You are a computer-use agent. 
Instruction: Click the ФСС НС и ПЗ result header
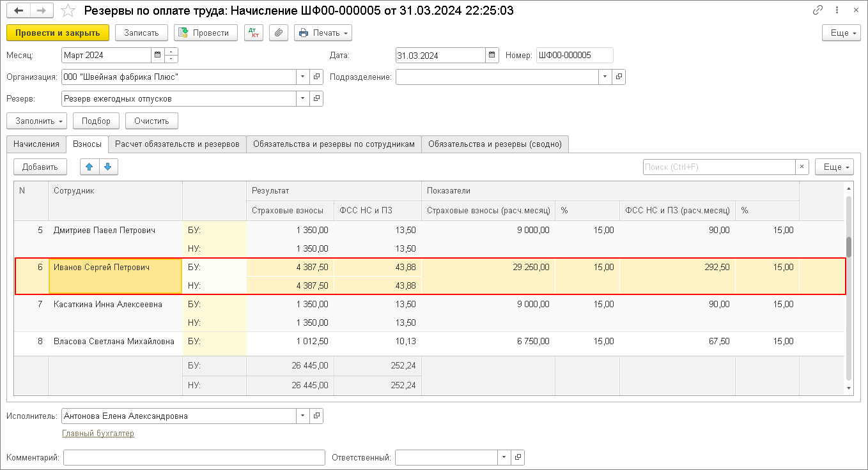click(378, 211)
